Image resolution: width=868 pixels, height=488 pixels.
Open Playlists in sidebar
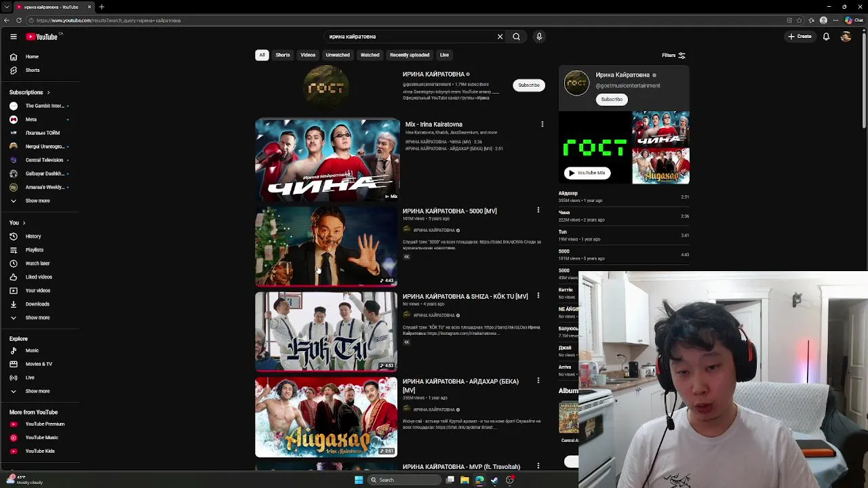(x=34, y=250)
